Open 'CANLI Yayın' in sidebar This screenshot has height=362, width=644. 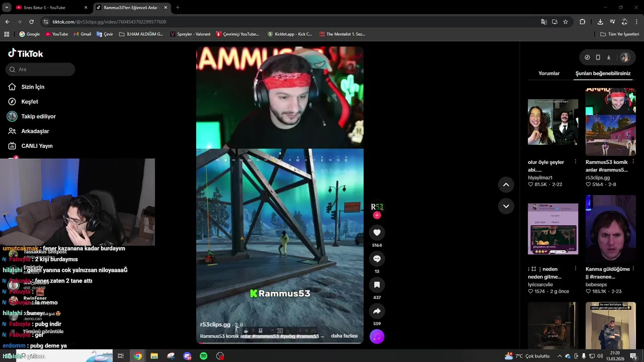[38, 146]
